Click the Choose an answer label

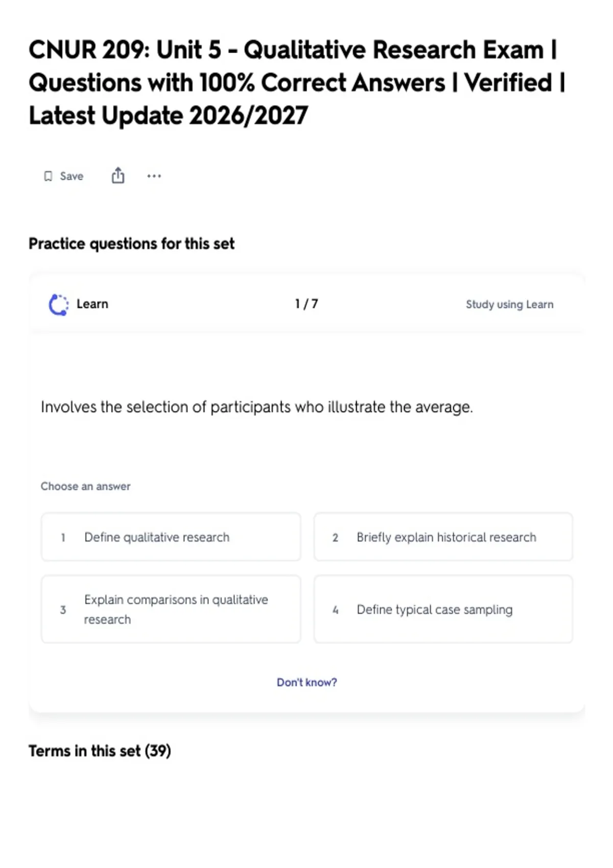click(x=86, y=486)
